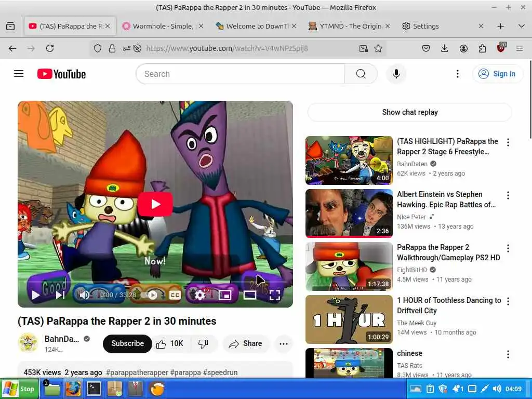This screenshot has width=532, height=399.
Task: Open the YouTube settings three-dot menu
Action: click(x=457, y=74)
